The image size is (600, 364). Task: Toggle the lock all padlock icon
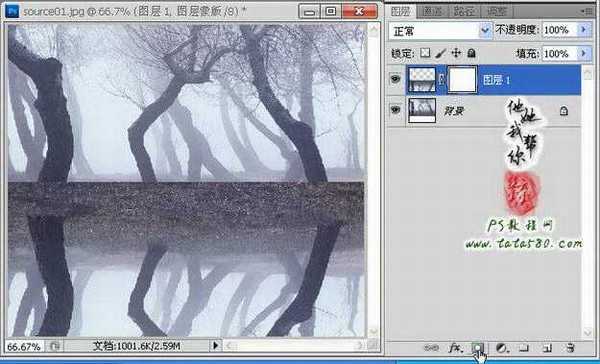pos(471,53)
